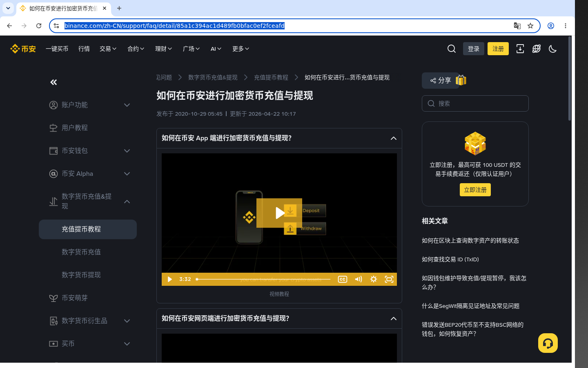Click the 立即注册 promo button
This screenshot has height=368, width=588.
click(475, 190)
